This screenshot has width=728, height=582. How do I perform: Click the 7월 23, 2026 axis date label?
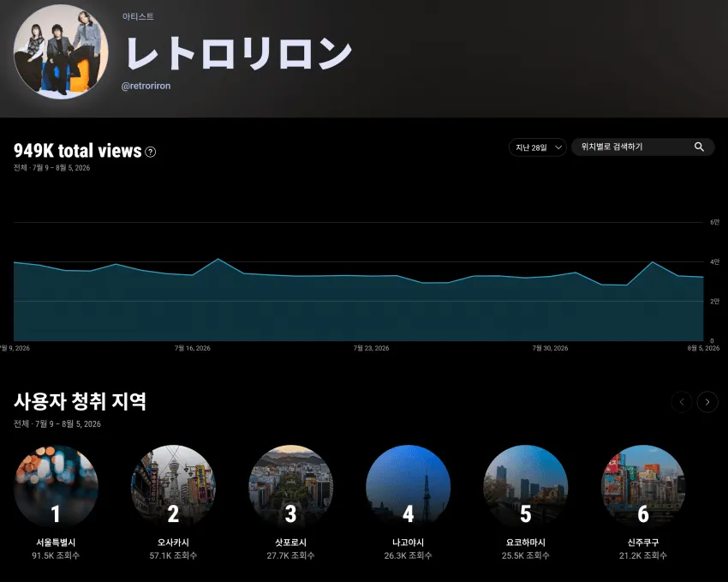[x=371, y=348]
